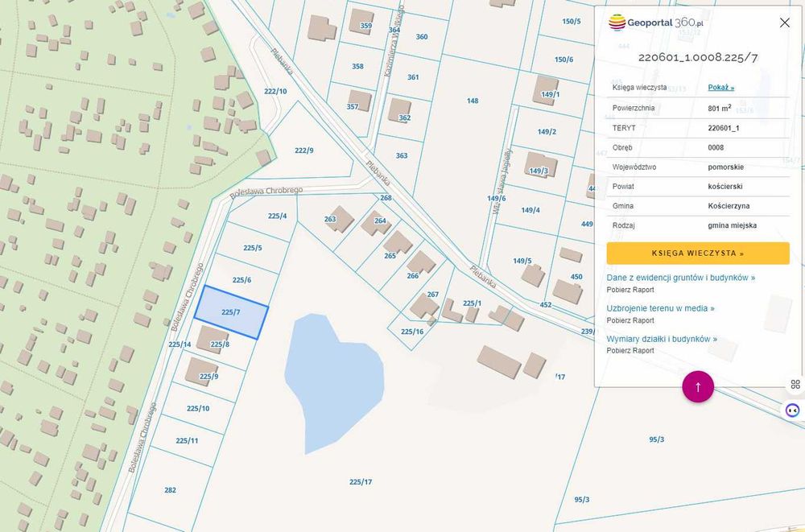This screenshot has width=805, height=532.
Task: Select parcel 222/9 on the map
Action: click(304, 151)
